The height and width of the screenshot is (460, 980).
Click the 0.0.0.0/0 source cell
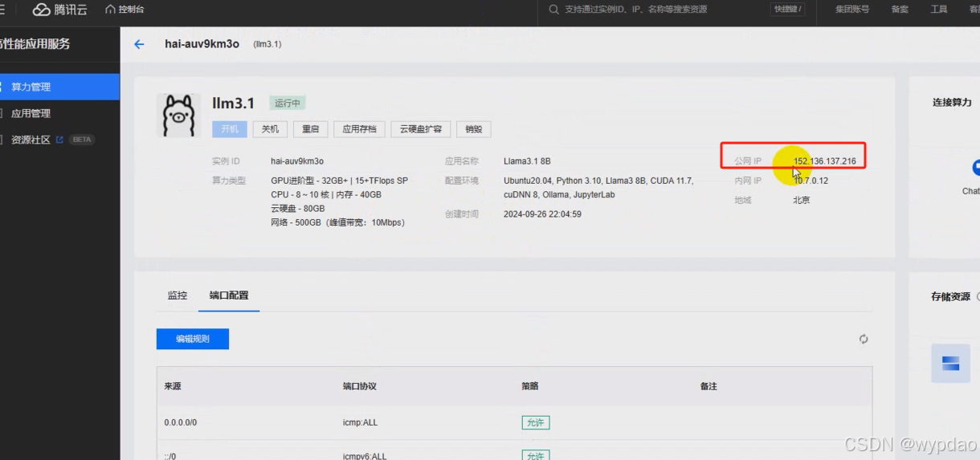(x=181, y=422)
